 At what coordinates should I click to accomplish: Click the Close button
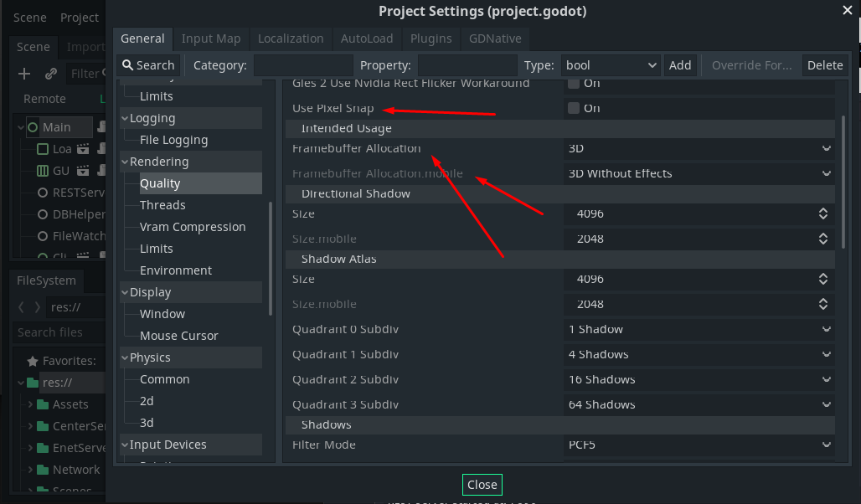[482, 484]
